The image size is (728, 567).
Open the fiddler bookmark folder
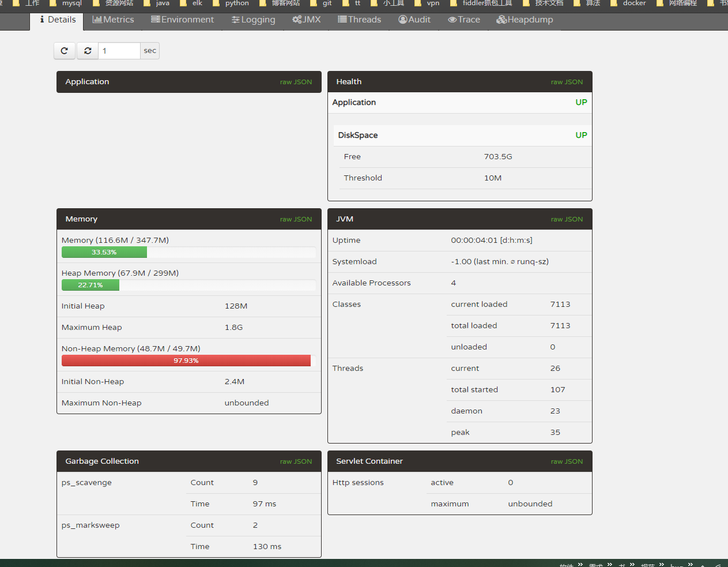coord(481,3)
